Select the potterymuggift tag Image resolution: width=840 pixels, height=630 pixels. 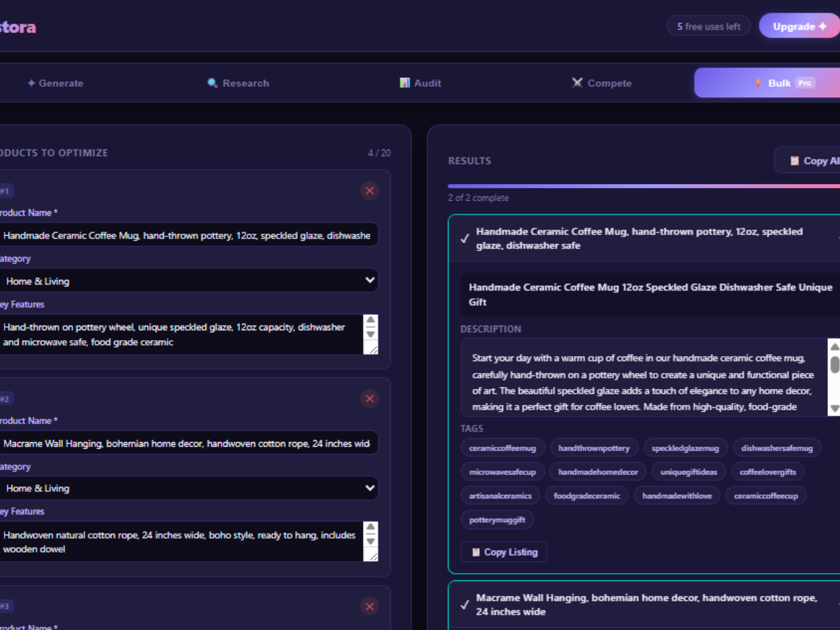point(497,519)
